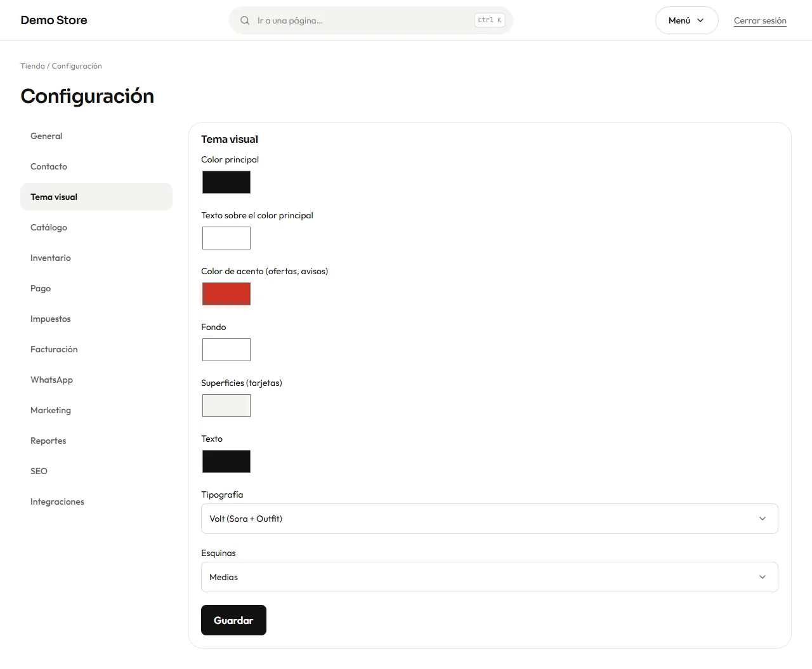Open the Marketing settings section
The image size is (812, 669).
click(x=96, y=410)
